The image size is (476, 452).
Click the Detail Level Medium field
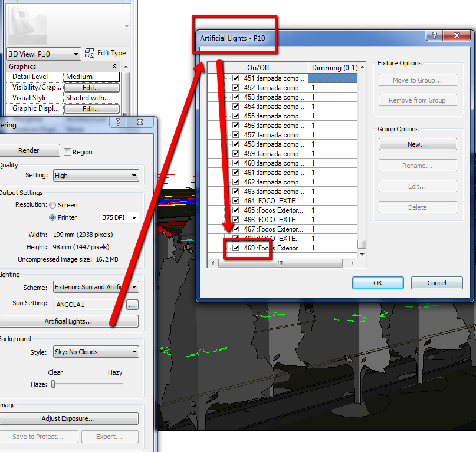click(91, 77)
